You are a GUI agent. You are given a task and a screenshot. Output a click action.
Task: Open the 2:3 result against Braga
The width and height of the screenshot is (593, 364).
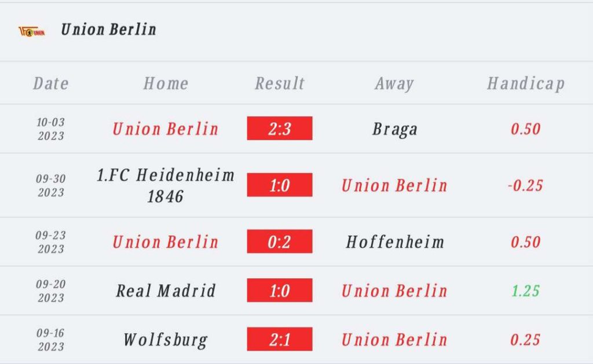[x=280, y=128]
